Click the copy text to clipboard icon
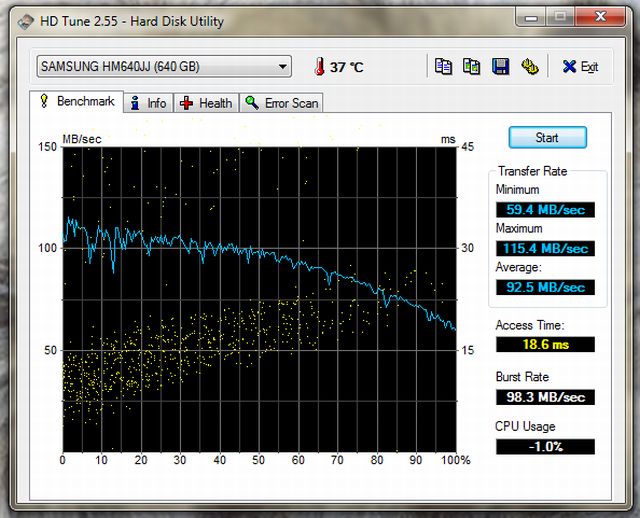640x518 pixels. click(443, 67)
